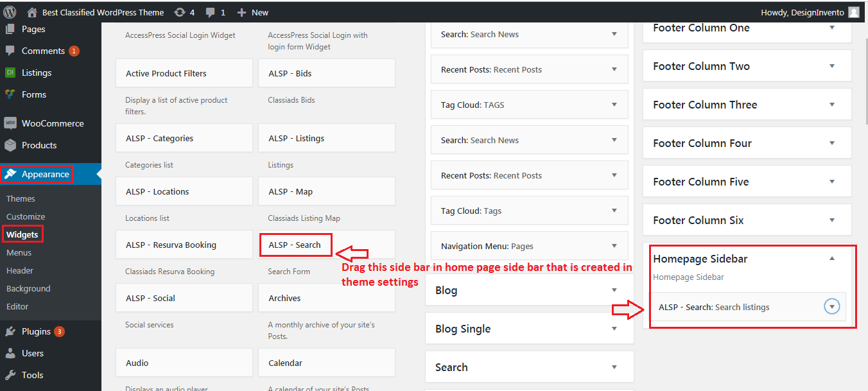Expand Footer Column Four area
The height and width of the screenshot is (391, 868).
click(x=832, y=143)
